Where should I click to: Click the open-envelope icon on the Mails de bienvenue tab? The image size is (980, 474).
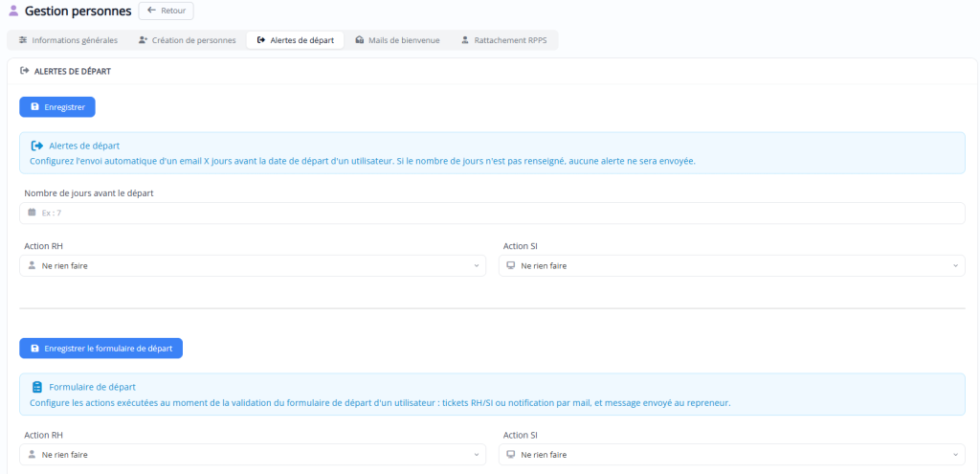tap(360, 40)
